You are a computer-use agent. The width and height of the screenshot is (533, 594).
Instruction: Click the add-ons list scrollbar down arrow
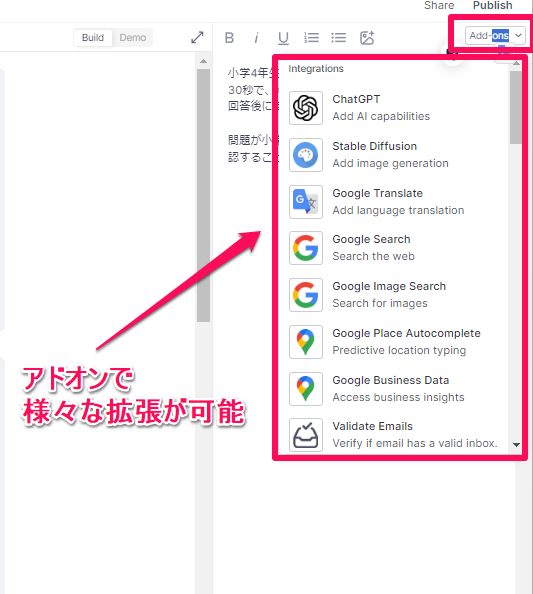(x=516, y=445)
